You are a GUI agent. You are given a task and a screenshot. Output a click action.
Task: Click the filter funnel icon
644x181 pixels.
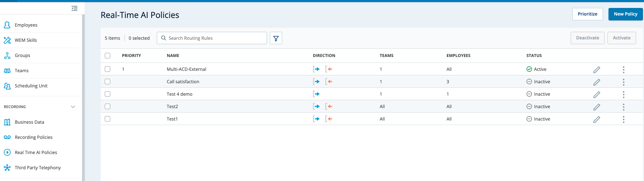pos(276,38)
